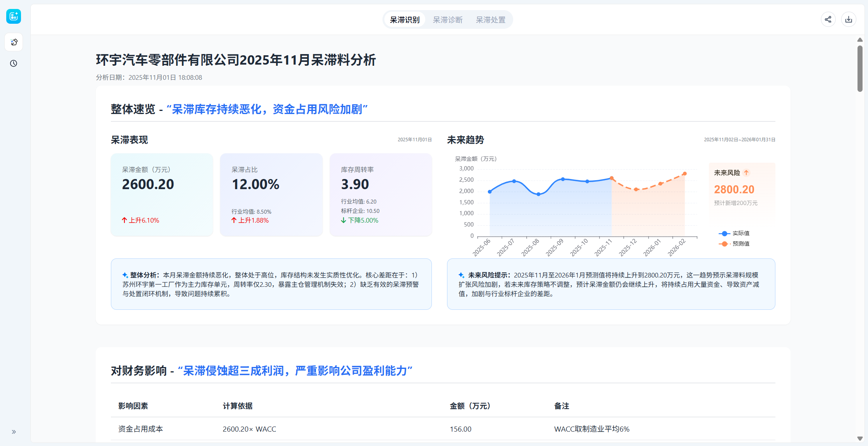
Task: Click the 影响因素 column header
Action: (x=133, y=406)
